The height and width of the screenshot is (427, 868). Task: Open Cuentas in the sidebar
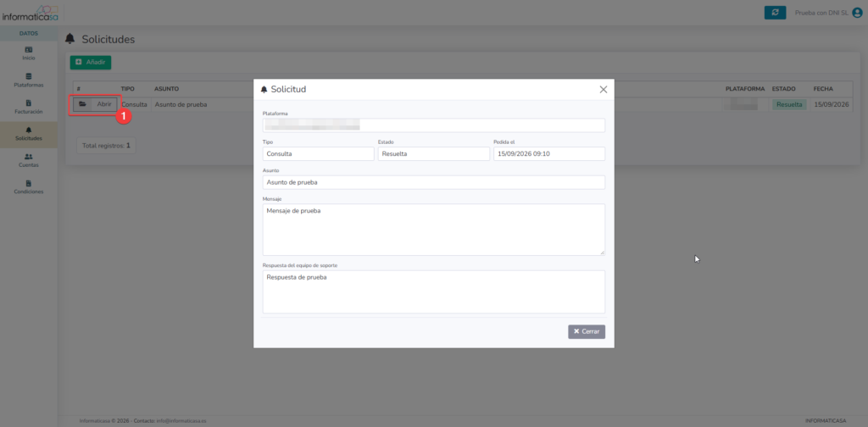point(29,160)
